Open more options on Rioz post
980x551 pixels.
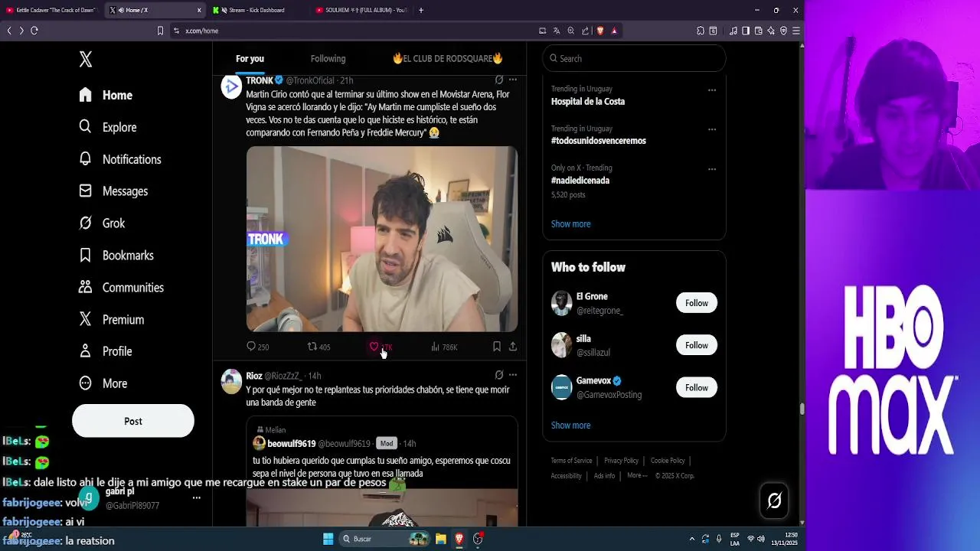[513, 375]
